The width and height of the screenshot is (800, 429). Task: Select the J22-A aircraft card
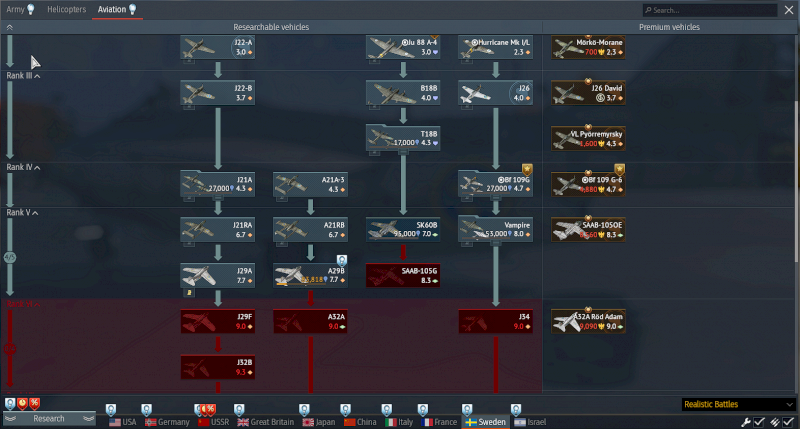(218, 47)
